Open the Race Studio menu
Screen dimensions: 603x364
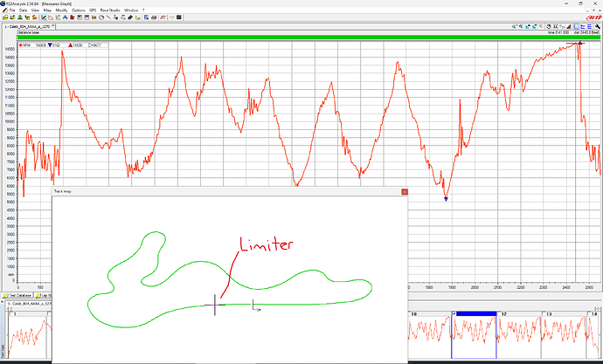[x=110, y=10]
